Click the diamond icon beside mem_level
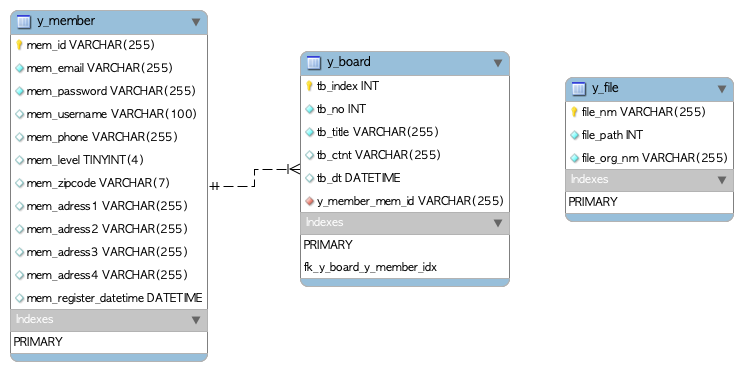The width and height of the screenshot is (743, 371). pyautogui.click(x=19, y=160)
